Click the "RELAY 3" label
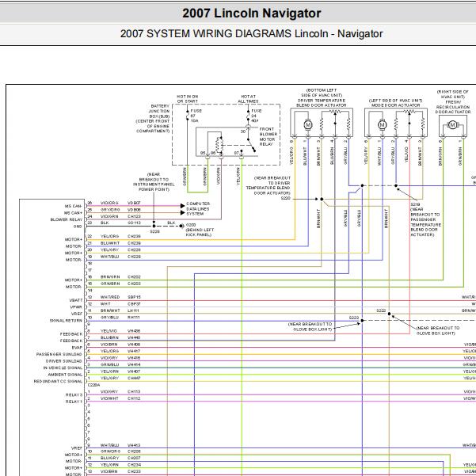This screenshot has width=476, height=476. [x=74, y=394]
